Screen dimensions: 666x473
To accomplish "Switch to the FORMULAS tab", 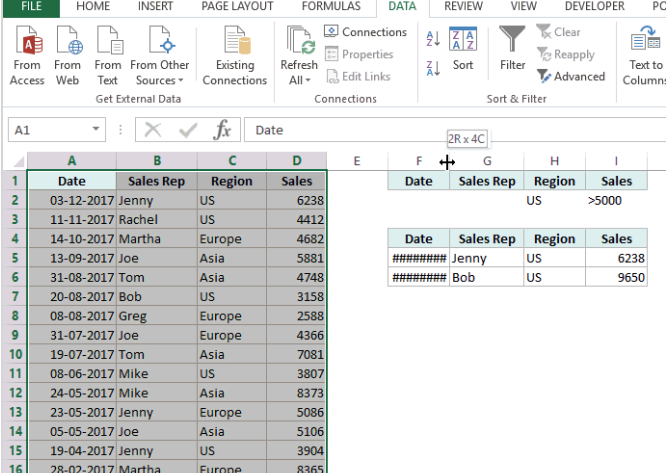I will point(331,7).
